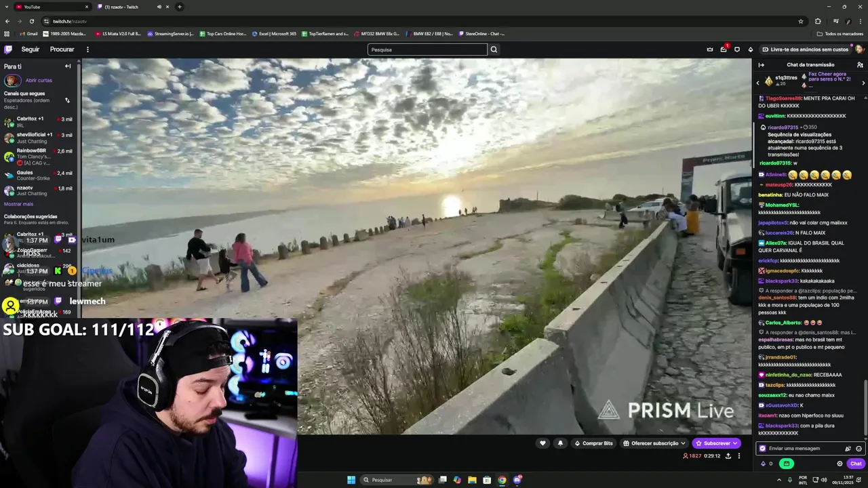Open user avatar profile menu
868x488 pixels.
tap(859, 49)
